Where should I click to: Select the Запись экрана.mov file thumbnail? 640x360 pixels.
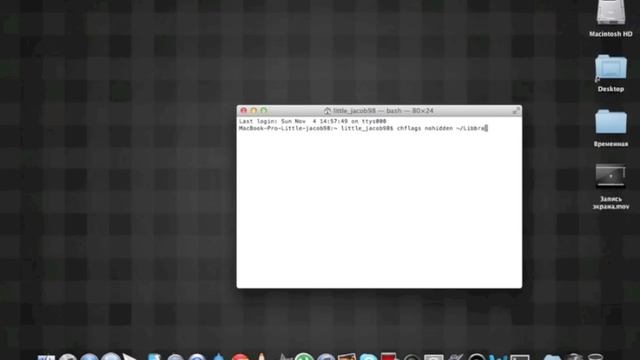click(x=611, y=175)
